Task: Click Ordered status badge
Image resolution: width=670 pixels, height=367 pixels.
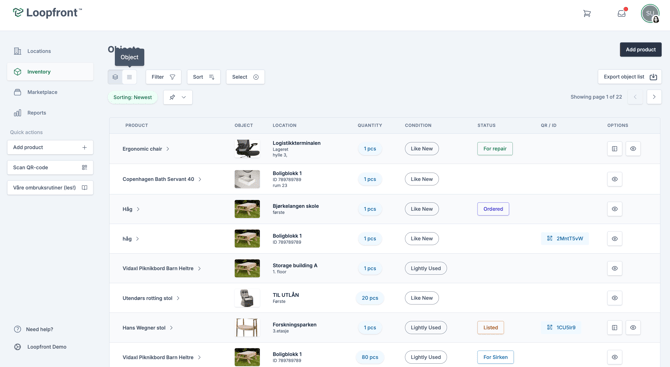Action: tap(493, 209)
